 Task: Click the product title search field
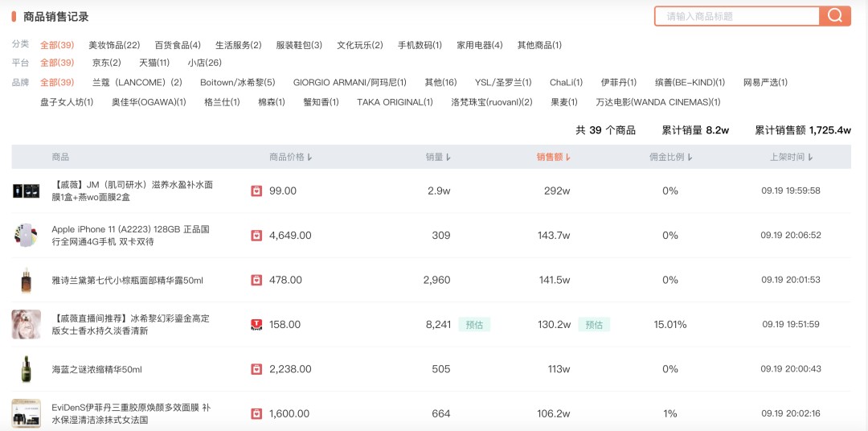coord(737,16)
